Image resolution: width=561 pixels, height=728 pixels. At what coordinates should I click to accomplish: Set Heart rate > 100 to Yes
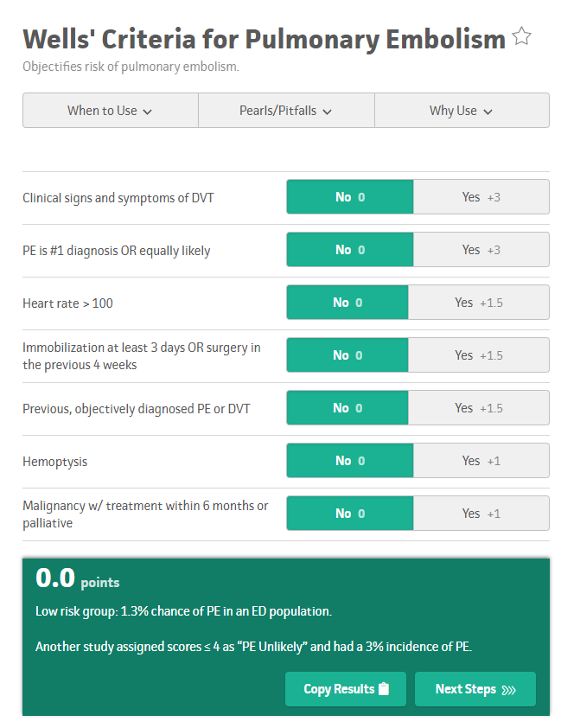point(478,303)
